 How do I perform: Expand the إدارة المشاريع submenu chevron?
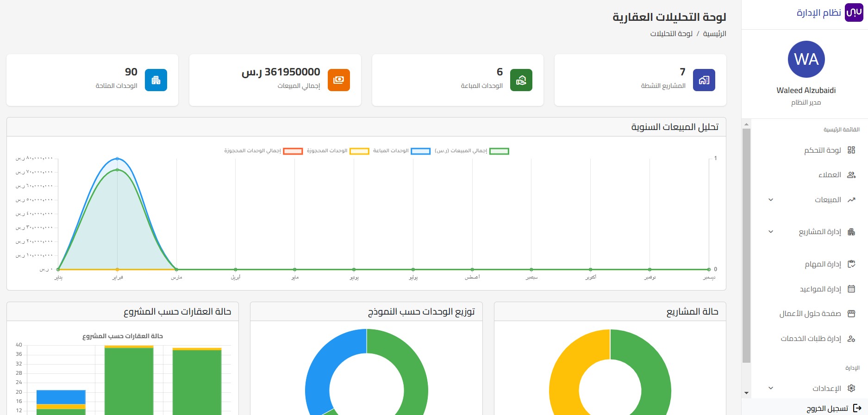(771, 232)
